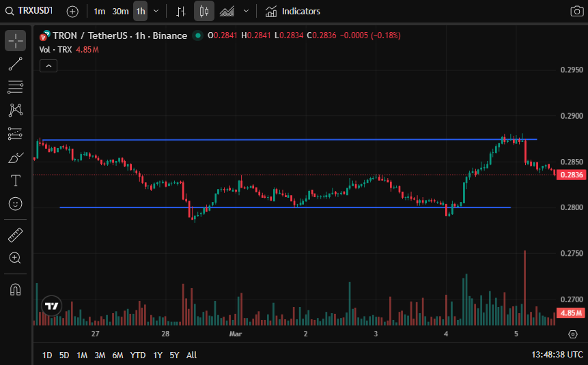The width and height of the screenshot is (588, 365).
Task: Choose the XABCD pattern tool
Action: [x=16, y=110]
